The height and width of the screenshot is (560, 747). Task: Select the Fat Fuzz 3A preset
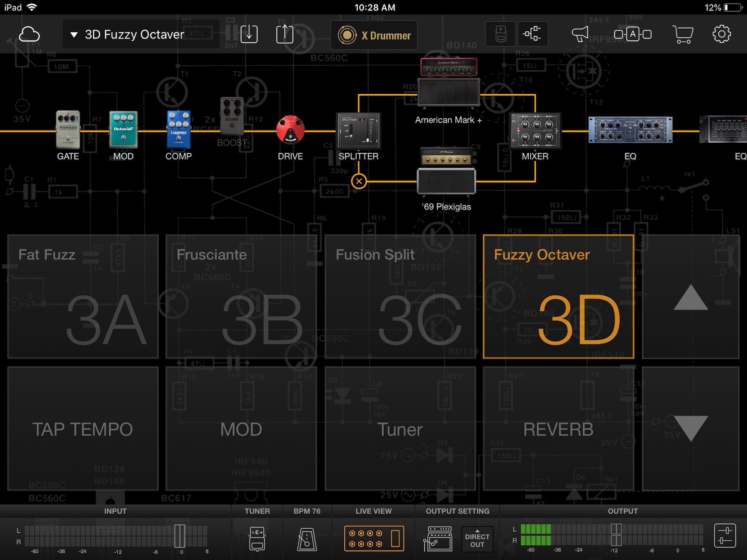pyautogui.click(x=83, y=297)
